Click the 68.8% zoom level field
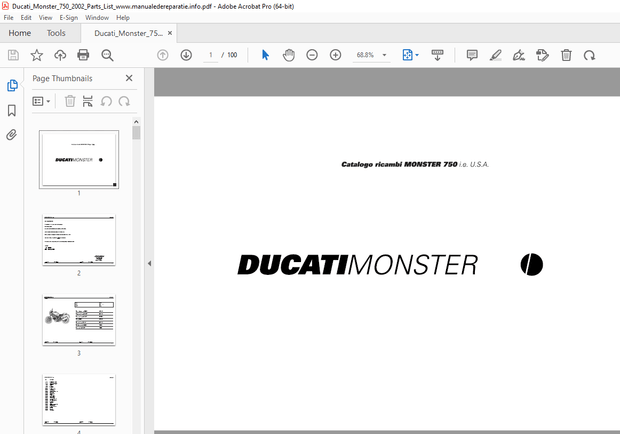620x434 pixels. (365, 55)
